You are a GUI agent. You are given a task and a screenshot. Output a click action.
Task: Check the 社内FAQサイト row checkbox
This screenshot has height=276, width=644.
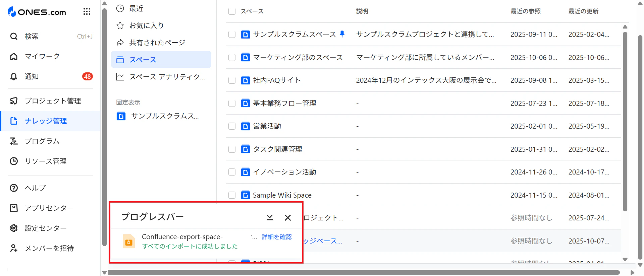[232, 80]
